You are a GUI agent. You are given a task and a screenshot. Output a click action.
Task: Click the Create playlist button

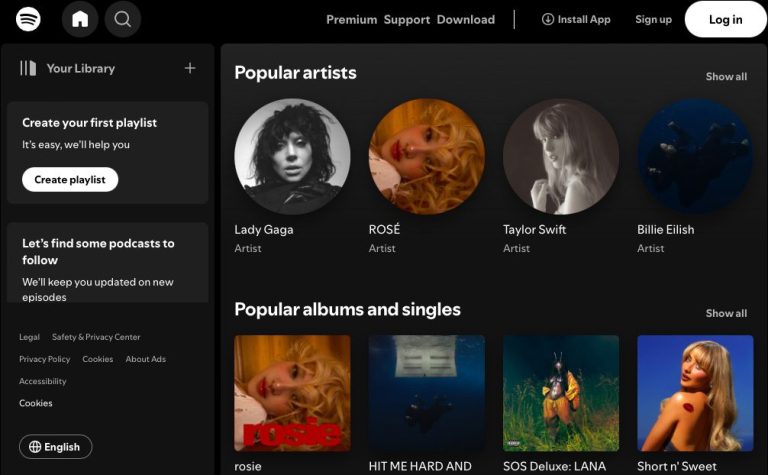(x=70, y=180)
